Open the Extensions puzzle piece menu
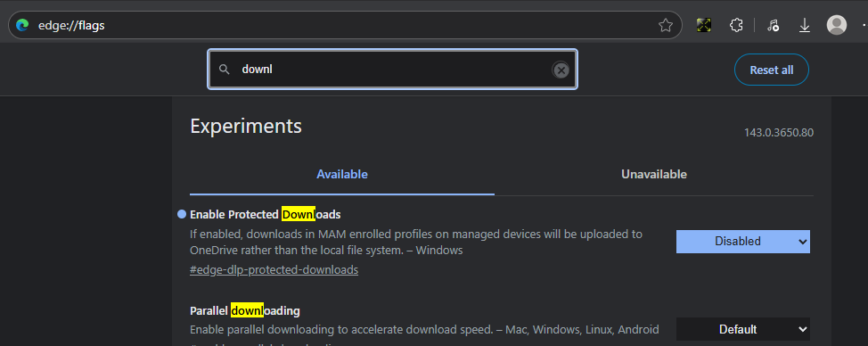 (x=736, y=25)
